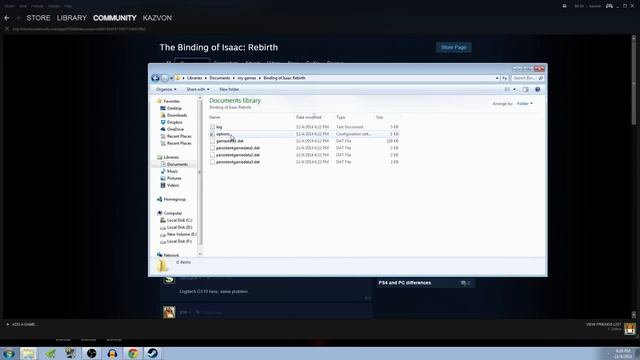Switch to the Steam LIBRARY tab
640x360 pixels.
[x=72, y=18]
